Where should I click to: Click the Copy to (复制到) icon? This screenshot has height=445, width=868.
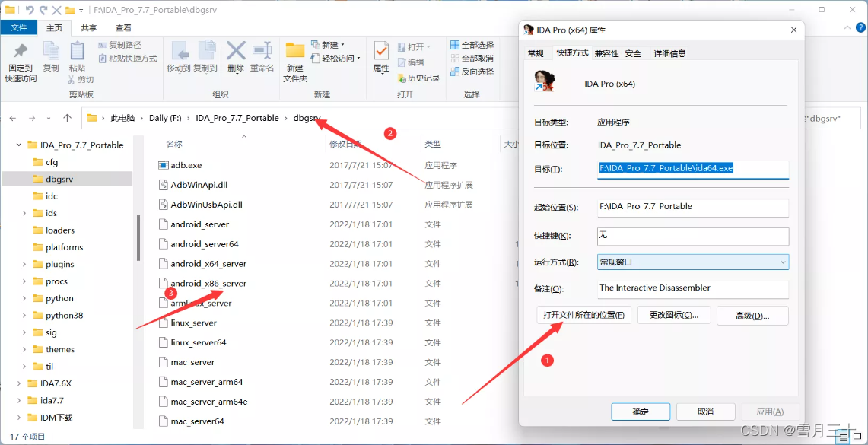[208, 50]
